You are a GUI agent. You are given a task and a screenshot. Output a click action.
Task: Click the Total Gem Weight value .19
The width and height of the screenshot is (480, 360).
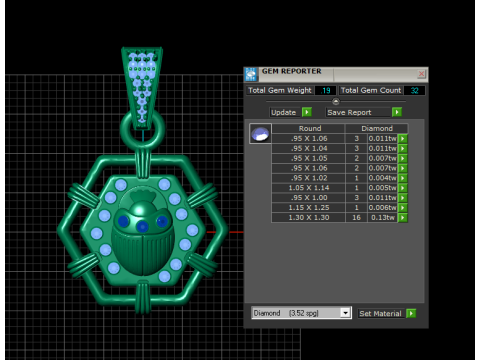pyautogui.click(x=325, y=90)
